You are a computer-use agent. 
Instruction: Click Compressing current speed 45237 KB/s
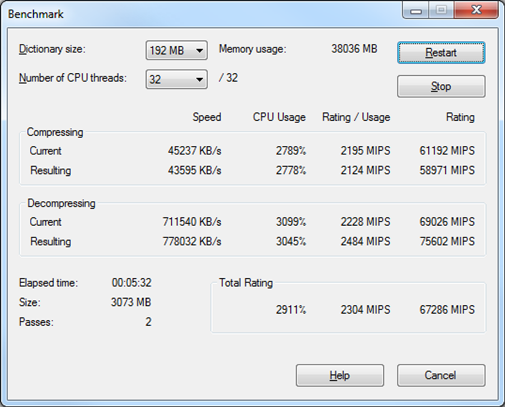click(x=195, y=151)
